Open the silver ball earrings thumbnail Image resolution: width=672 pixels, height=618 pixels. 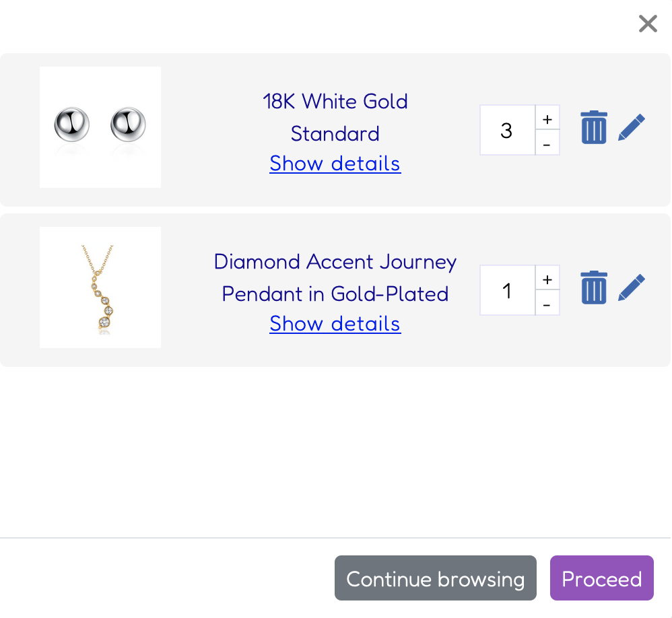pos(100,127)
